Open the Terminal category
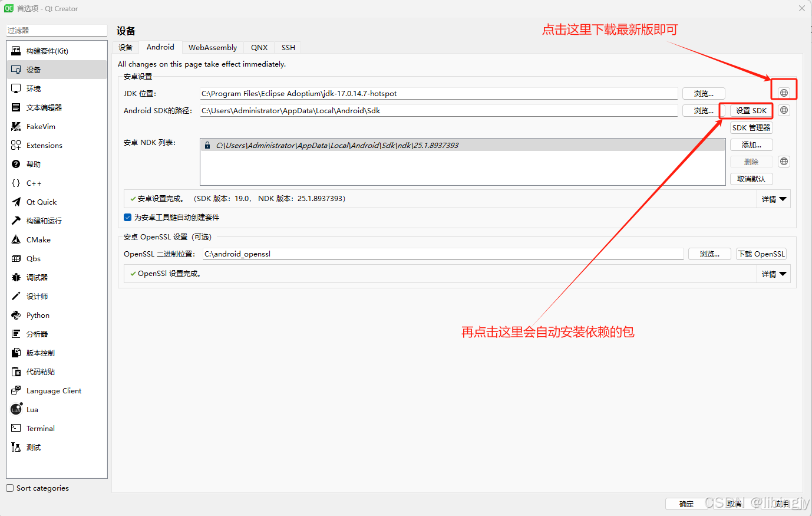This screenshot has height=516, width=812. pyautogui.click(x=57, y=428)
